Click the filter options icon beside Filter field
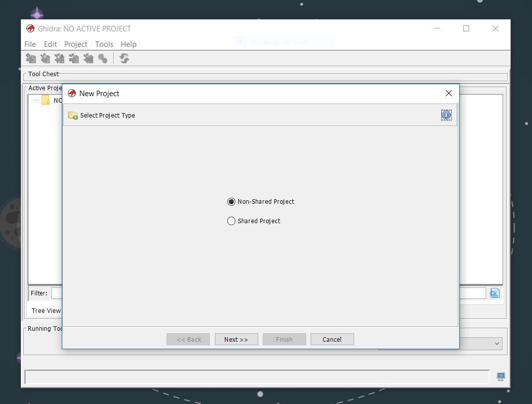Screen dimensions: 532x404 point(494,293)
